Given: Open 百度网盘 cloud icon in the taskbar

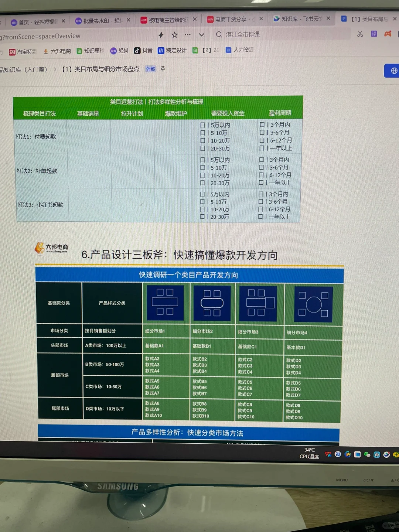Looking at the screenshot, I should [x=377, y=454].
